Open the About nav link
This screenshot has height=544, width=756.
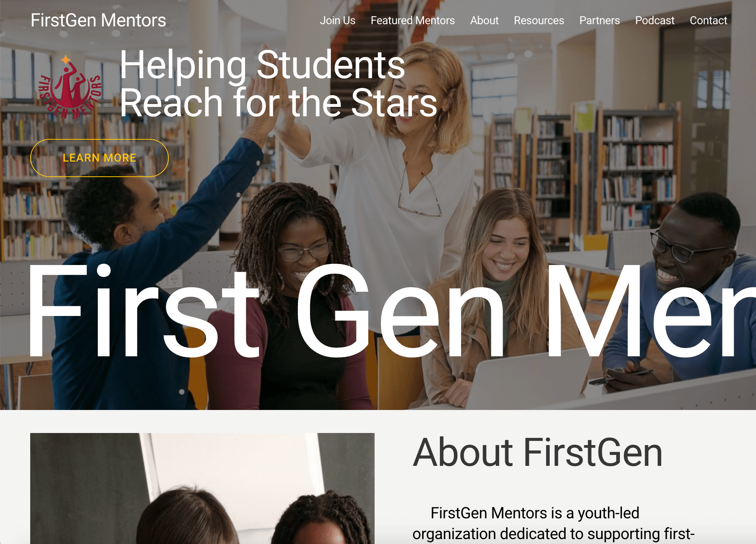pyautogui.click(x=484, y=20)
